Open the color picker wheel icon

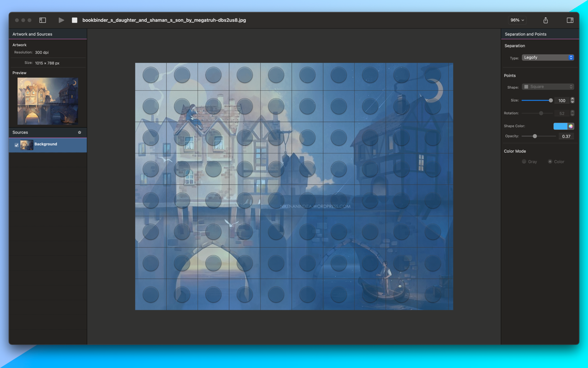click(x=571, y=126)
